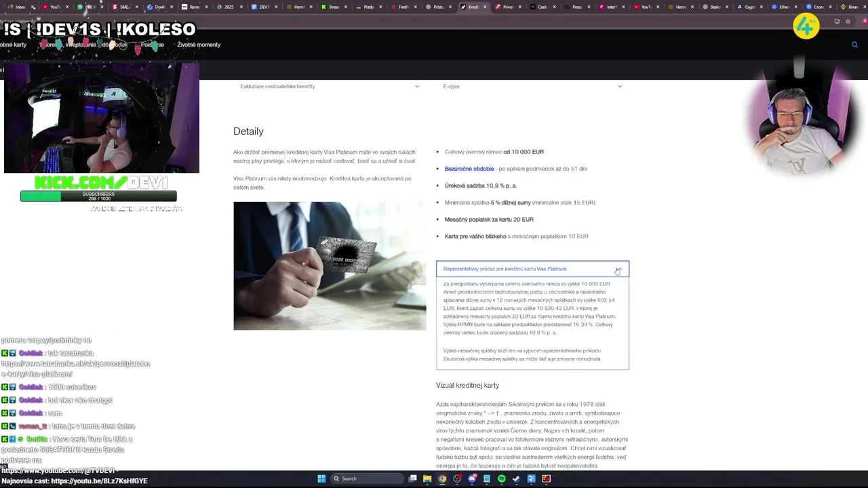The width and height of the screenshot is (868, 488).
Task: Collapse Reprezentatívny príklad pre kreditnú kartu panel
Action: pos(532,269)
